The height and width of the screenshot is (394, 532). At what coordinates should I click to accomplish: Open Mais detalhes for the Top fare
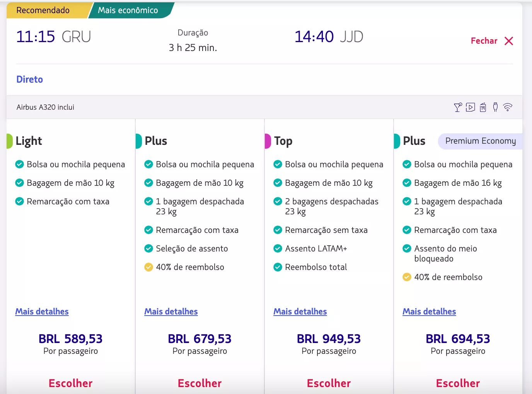[x=300, y=311]
